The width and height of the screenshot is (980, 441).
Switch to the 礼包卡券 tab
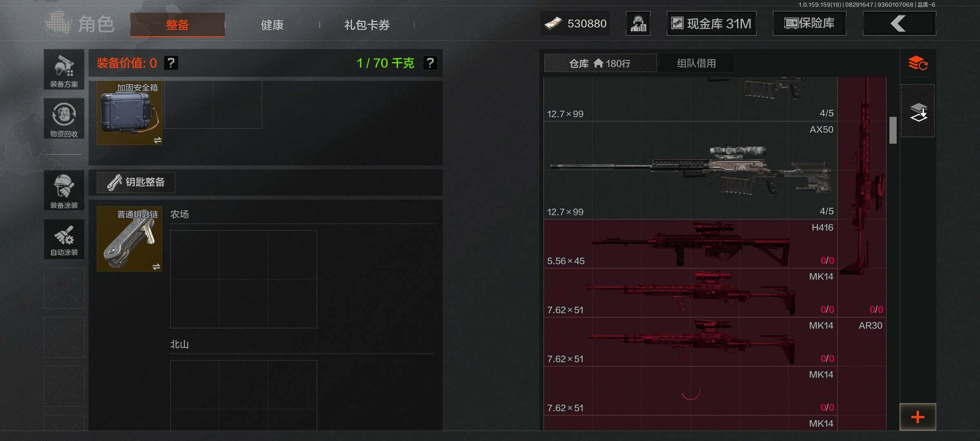pyautogui.click(x=367, y=25)
